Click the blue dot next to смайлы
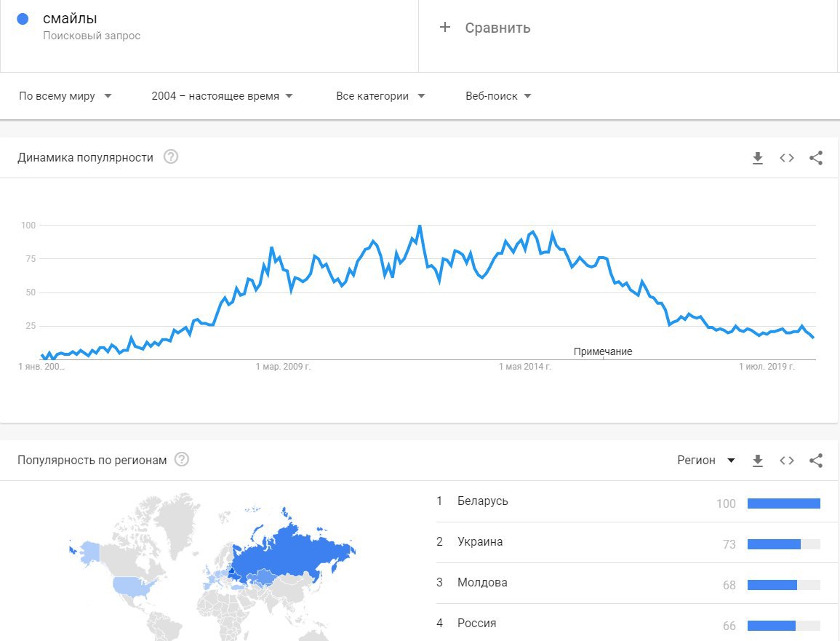Screen dimensions: 840x641 [23, 20]
